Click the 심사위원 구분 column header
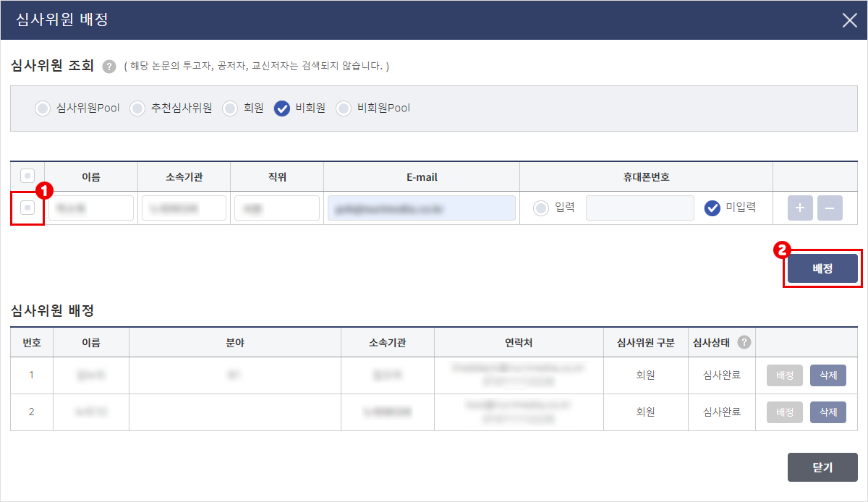Screen dimensions: 868x502 click(645, 342)
